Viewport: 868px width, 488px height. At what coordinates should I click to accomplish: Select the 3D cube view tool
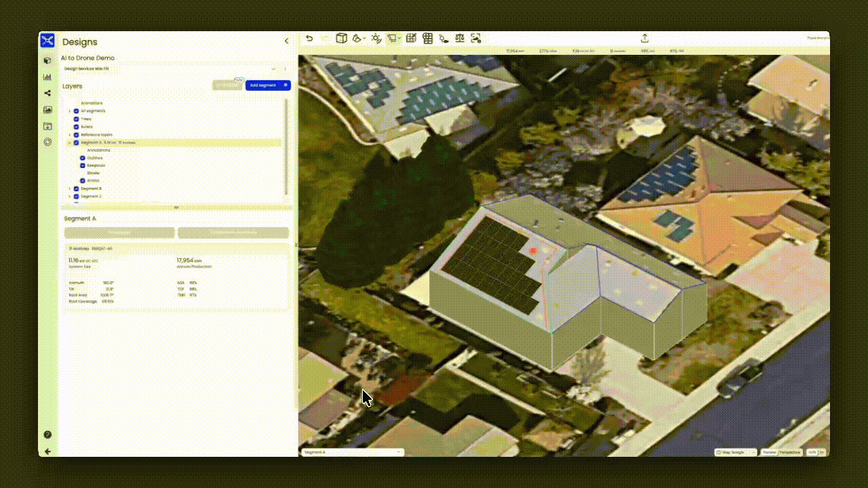[342, 39]
